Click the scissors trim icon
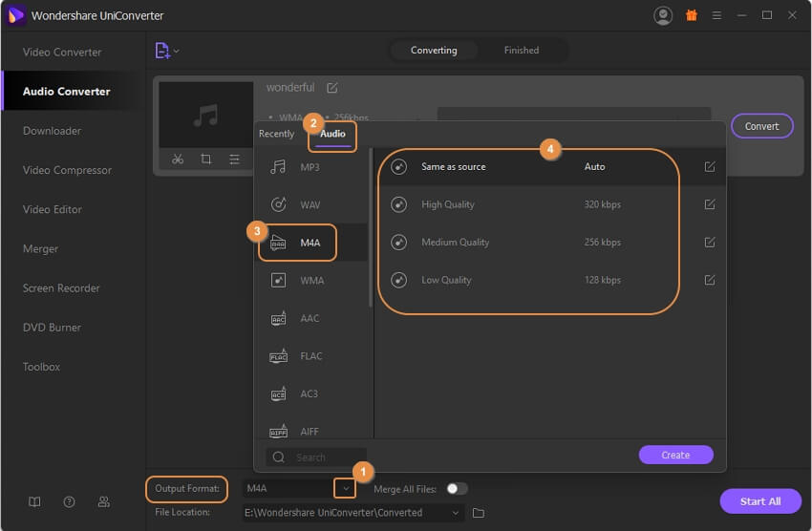 [178, 159]
